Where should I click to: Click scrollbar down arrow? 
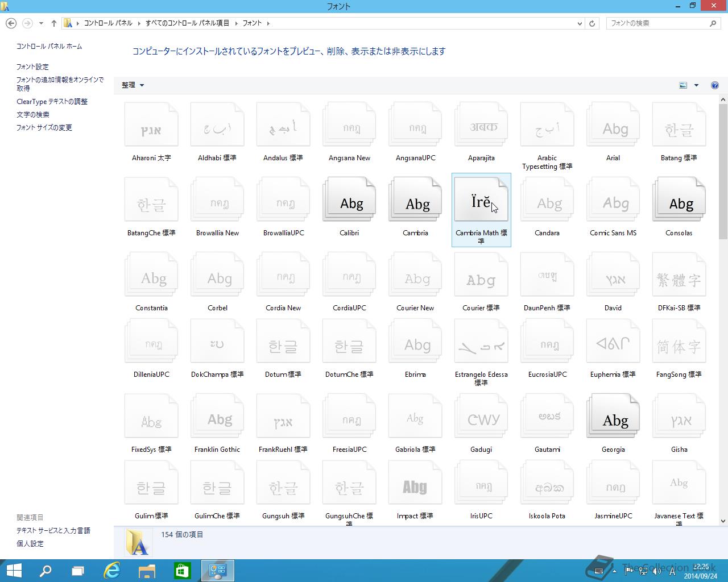723,521
